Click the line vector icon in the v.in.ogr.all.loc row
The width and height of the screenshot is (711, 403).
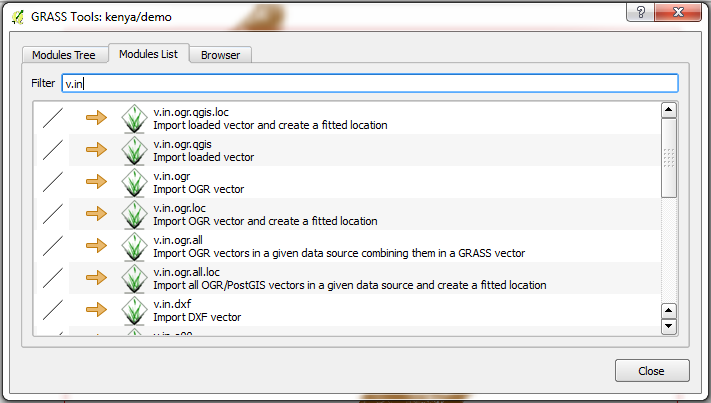pyautogui.click(x=53, y=277)
